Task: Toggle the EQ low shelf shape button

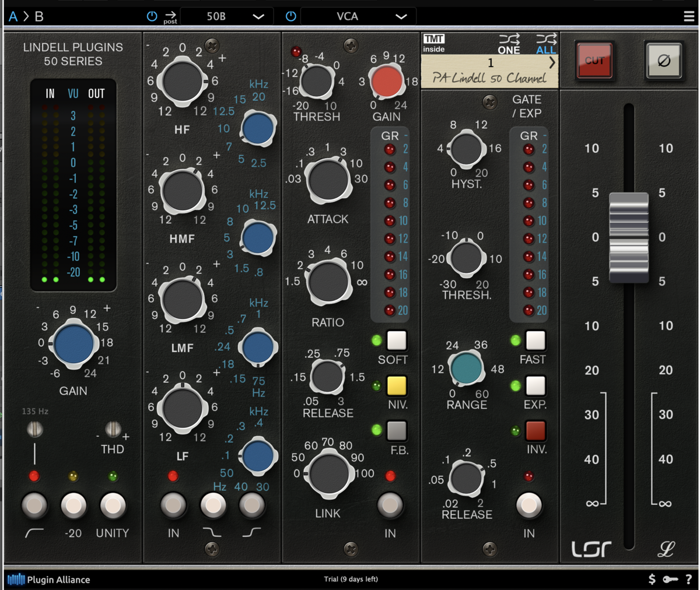Action: 213,505
